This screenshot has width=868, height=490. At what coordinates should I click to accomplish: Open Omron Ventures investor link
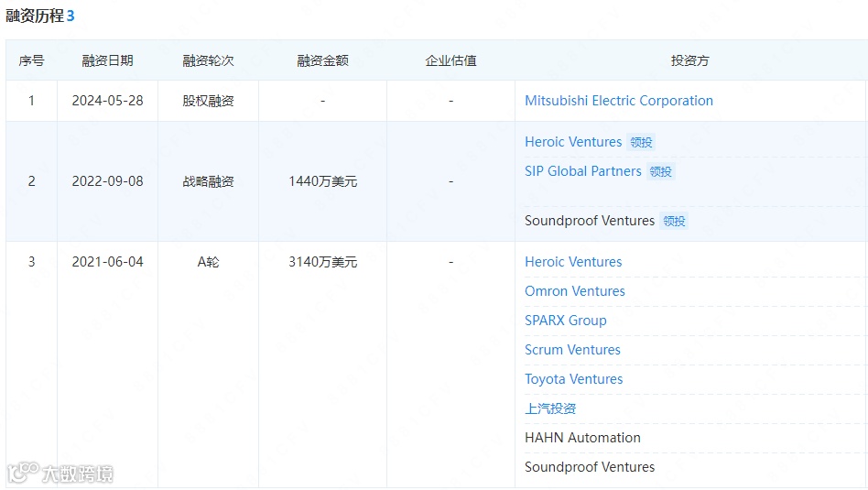coord(575,291)
